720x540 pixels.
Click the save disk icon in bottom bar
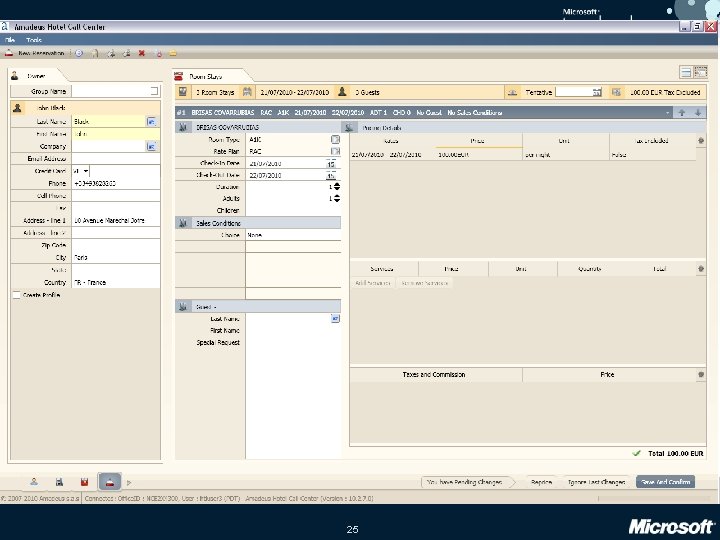pos(59,482)
